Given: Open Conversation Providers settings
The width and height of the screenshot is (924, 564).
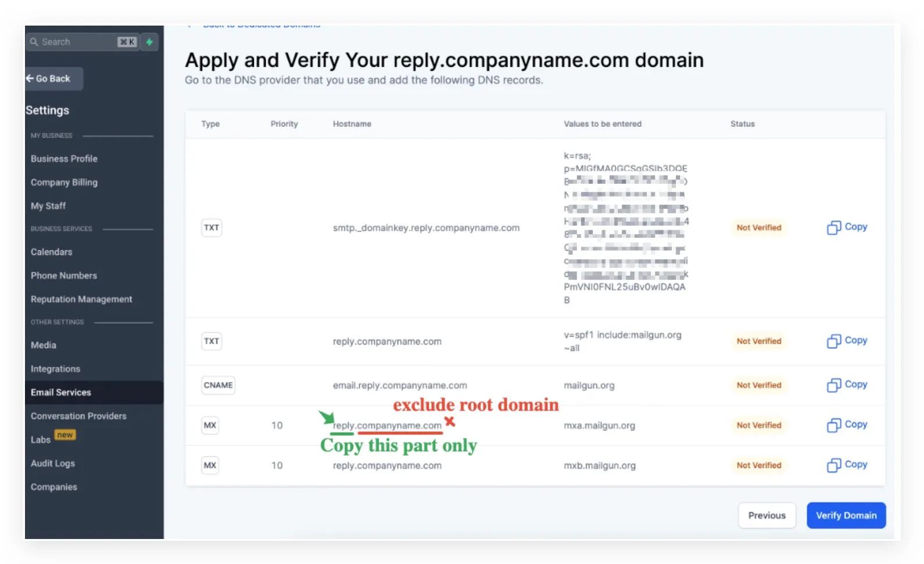Looking at the screenshot, I should pos(78,416).
